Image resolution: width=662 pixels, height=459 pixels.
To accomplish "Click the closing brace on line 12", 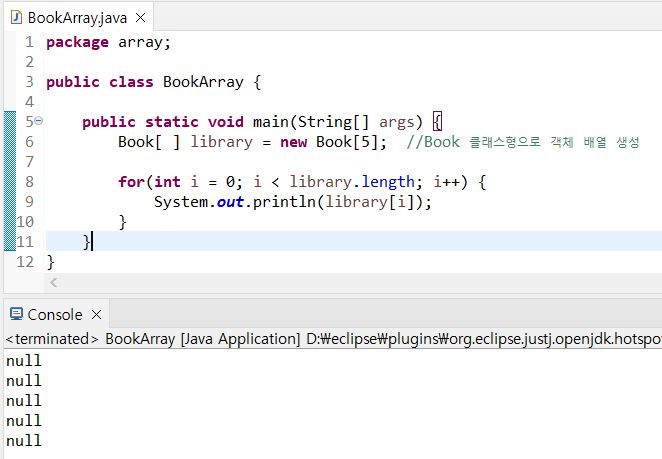I will point(51,262).
